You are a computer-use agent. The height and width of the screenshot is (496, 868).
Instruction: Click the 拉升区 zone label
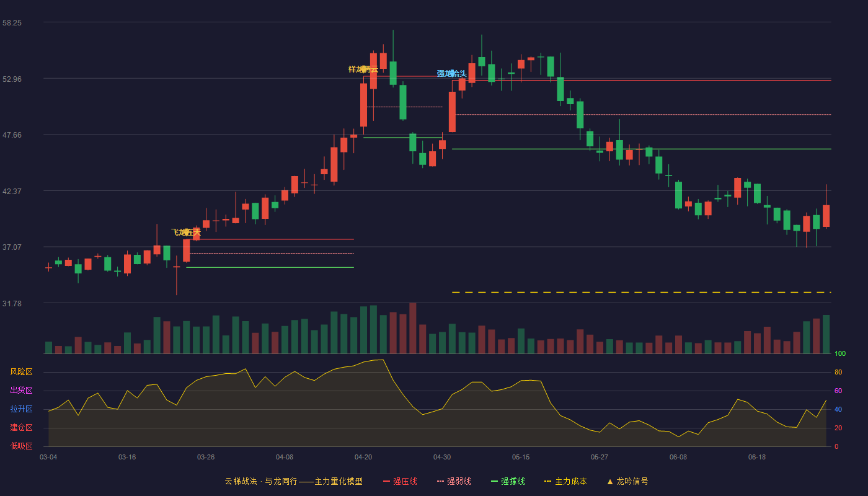(21, 409)
